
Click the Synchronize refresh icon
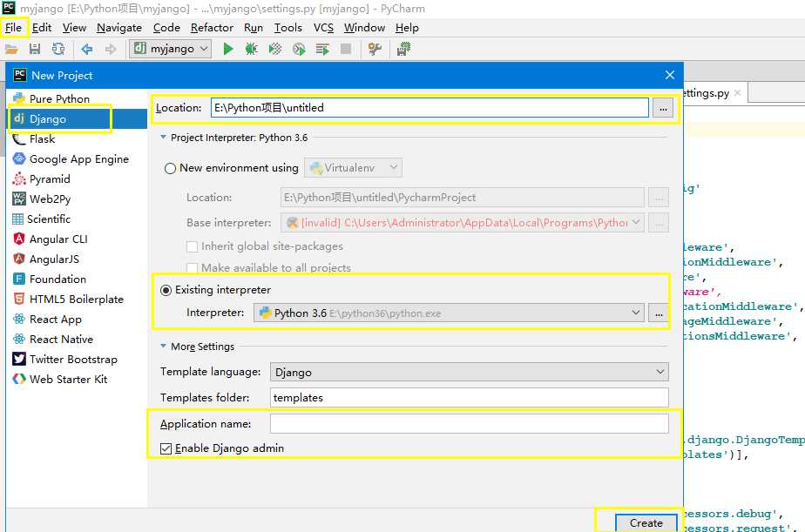click(x=58, y=50)
